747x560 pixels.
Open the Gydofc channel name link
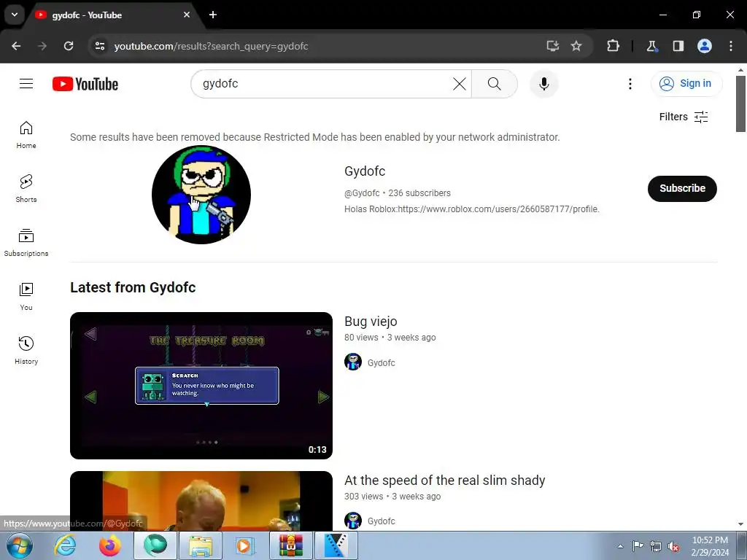365,171
